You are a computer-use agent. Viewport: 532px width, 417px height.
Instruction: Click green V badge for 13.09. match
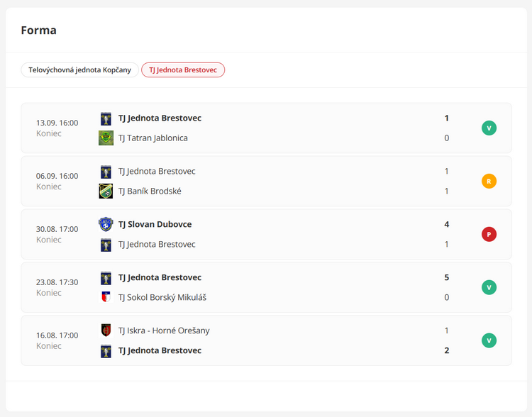tap(489, 128)
